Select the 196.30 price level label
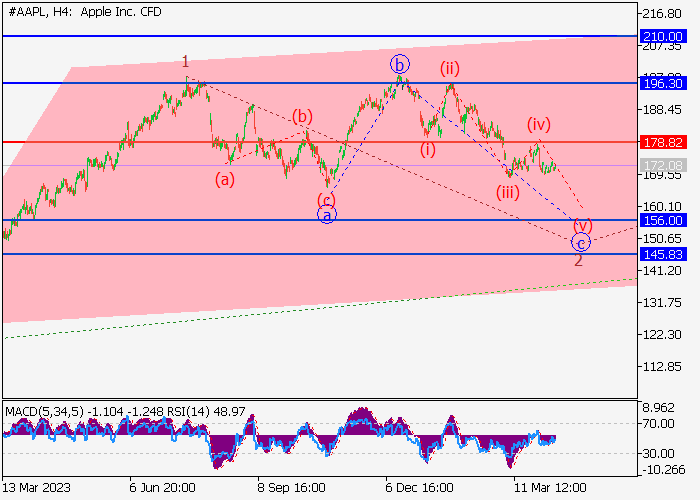Image resolution: width=700 pixels, height=500 pixels. [x=663, y=83]
